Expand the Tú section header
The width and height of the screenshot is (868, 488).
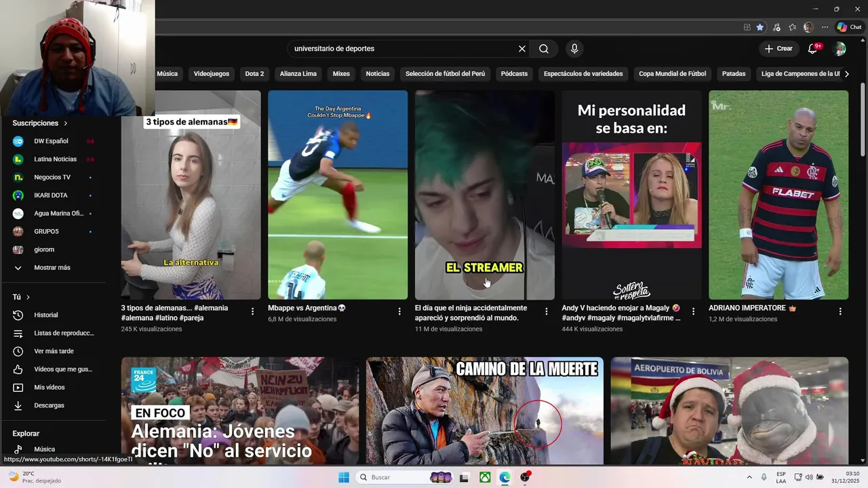click(x=22, y=297)
